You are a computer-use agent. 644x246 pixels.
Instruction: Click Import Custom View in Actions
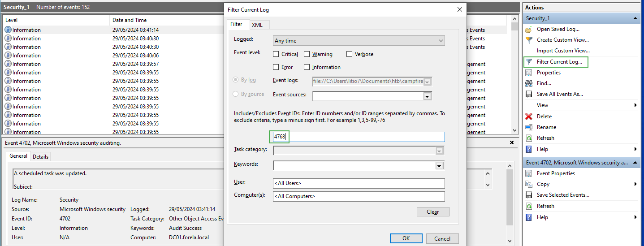(x=563, y=51)
